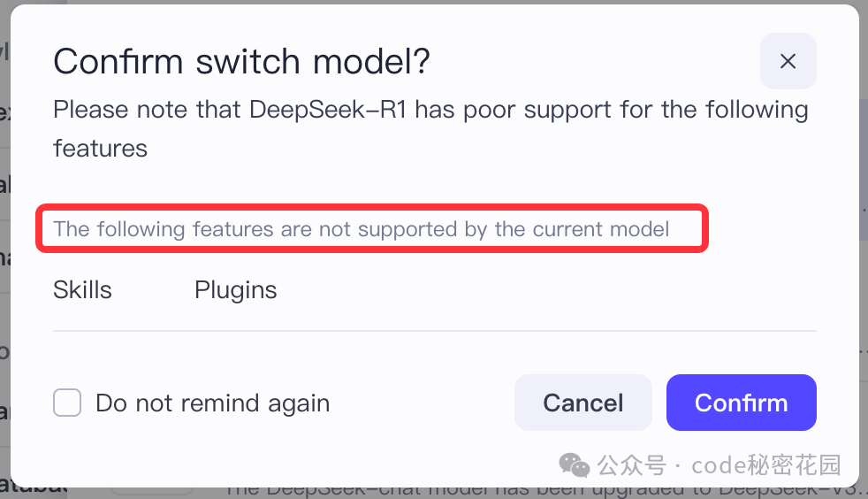Click the DeepSeek-V3 upgrade notice behind dialog
The width and height of the screenshot is (868, 499).
pyautogui.click(x=545, y=492)
